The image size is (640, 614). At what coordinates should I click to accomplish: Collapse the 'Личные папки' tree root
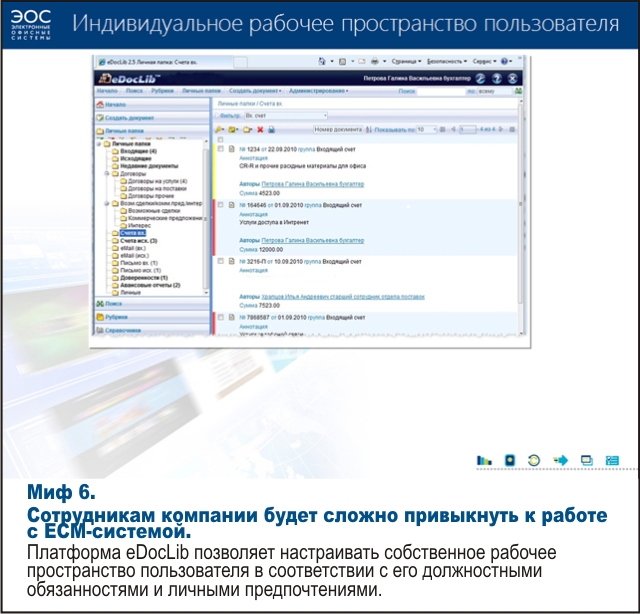99,144
